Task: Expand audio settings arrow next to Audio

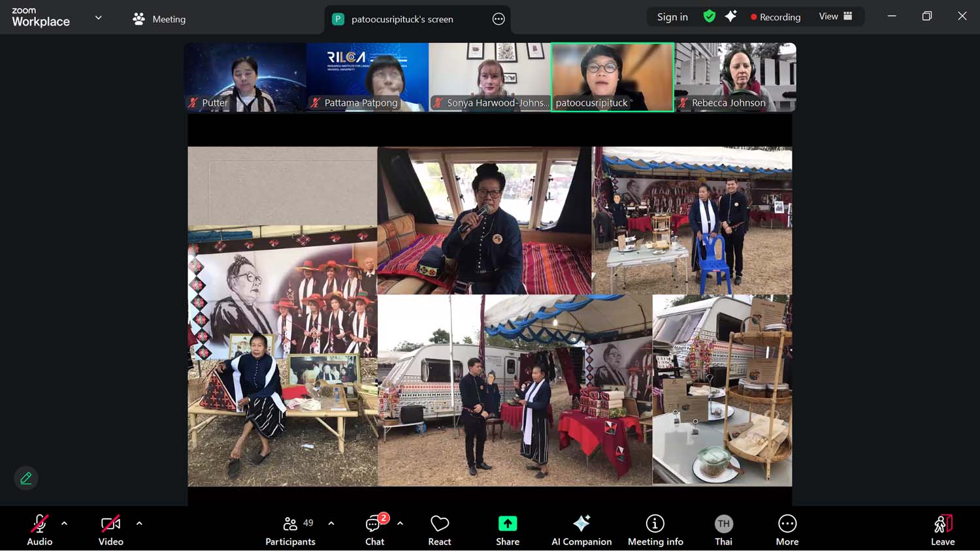Action: tap(64, 523)
